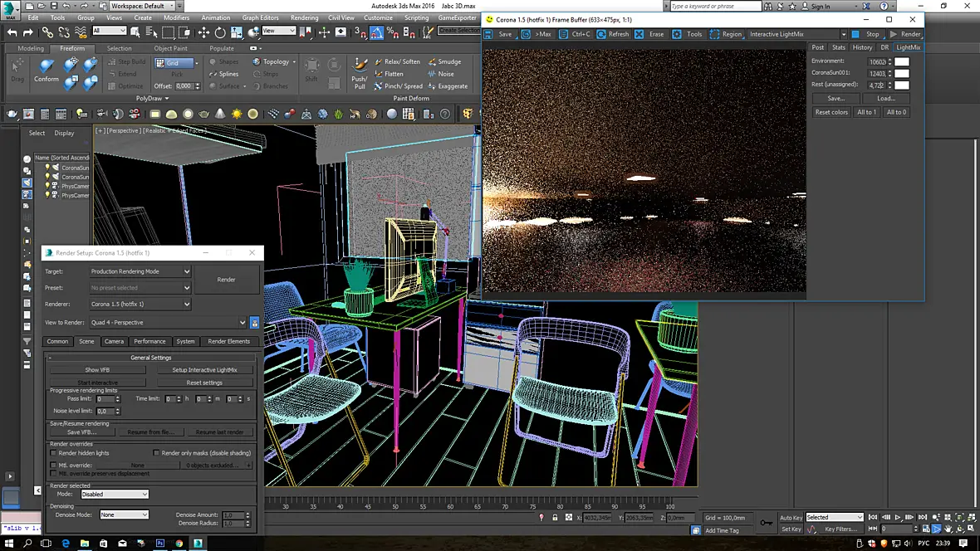980x551 pixels.
Task: Select the Conform brush tool
Action: 47,71
